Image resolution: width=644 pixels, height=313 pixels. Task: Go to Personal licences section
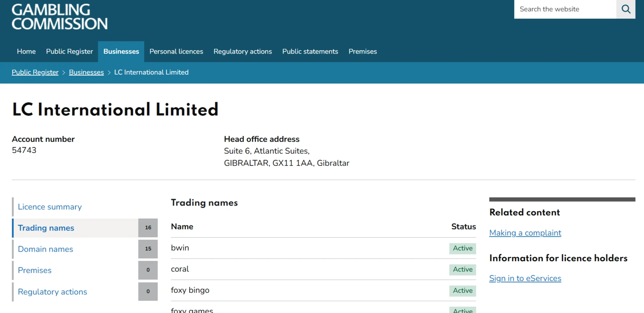(x=176, y=51)
